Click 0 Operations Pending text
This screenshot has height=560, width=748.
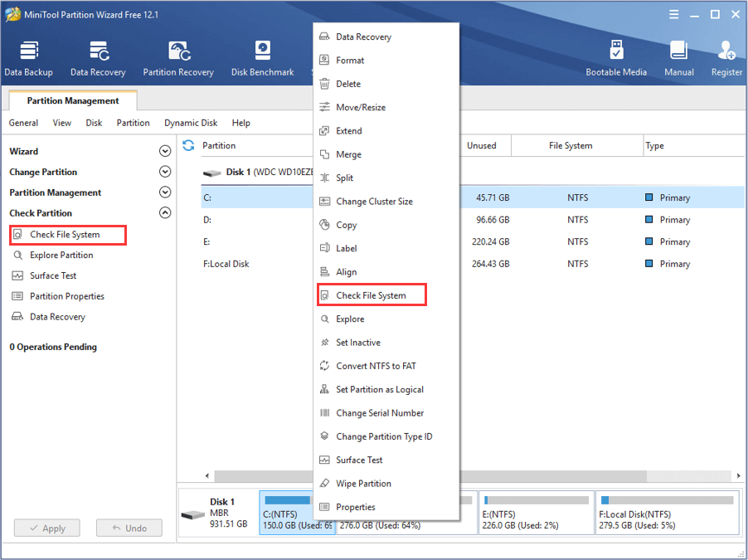pos(53,347)
